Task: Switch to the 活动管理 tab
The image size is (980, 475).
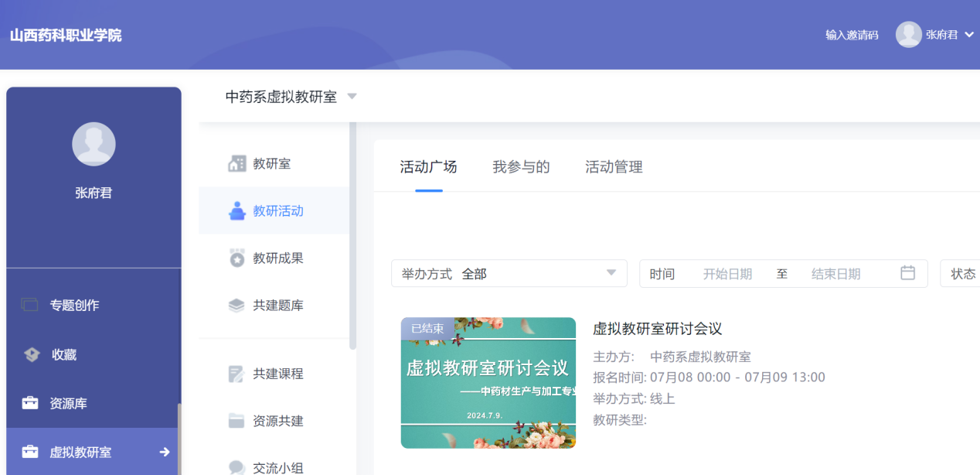Action: coord(614,167)
